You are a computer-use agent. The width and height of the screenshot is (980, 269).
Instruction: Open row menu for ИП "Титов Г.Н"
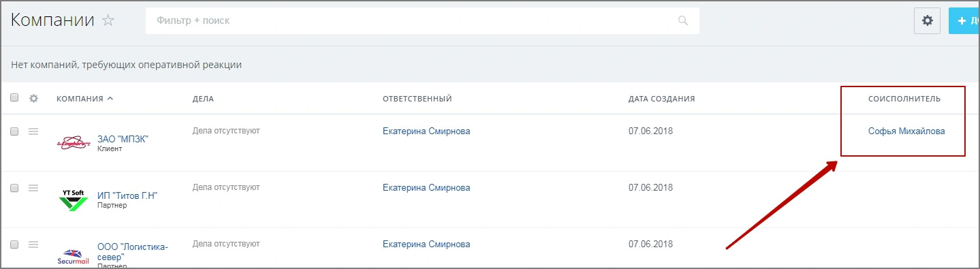[33, 188]
